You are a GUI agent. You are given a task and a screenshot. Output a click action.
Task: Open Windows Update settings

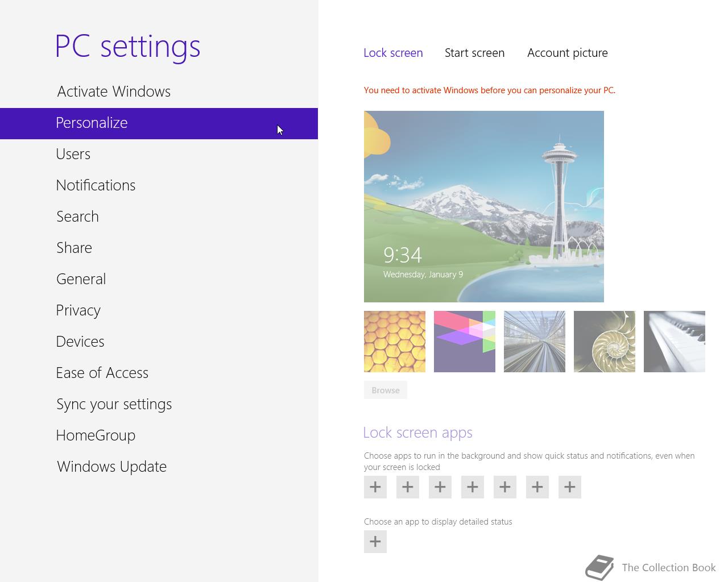tap(159, 467)
